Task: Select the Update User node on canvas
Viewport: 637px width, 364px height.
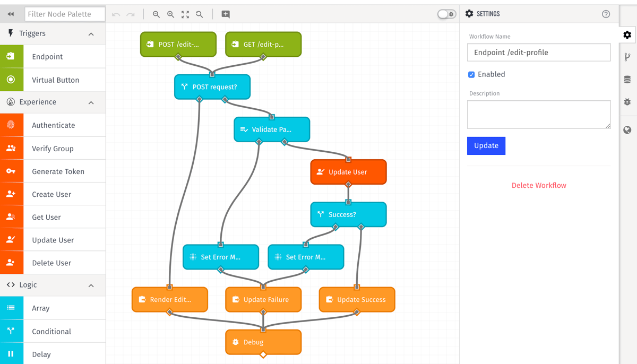Action: [348, 172]
